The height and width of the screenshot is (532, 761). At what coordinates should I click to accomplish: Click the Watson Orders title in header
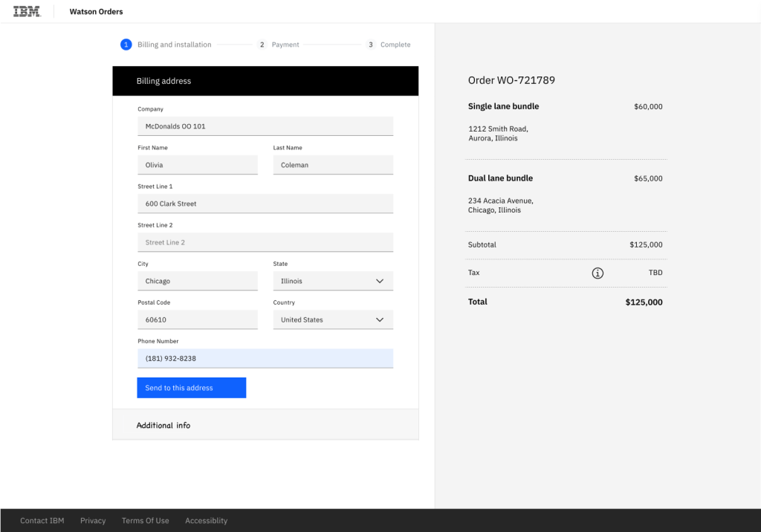point(97,12)
